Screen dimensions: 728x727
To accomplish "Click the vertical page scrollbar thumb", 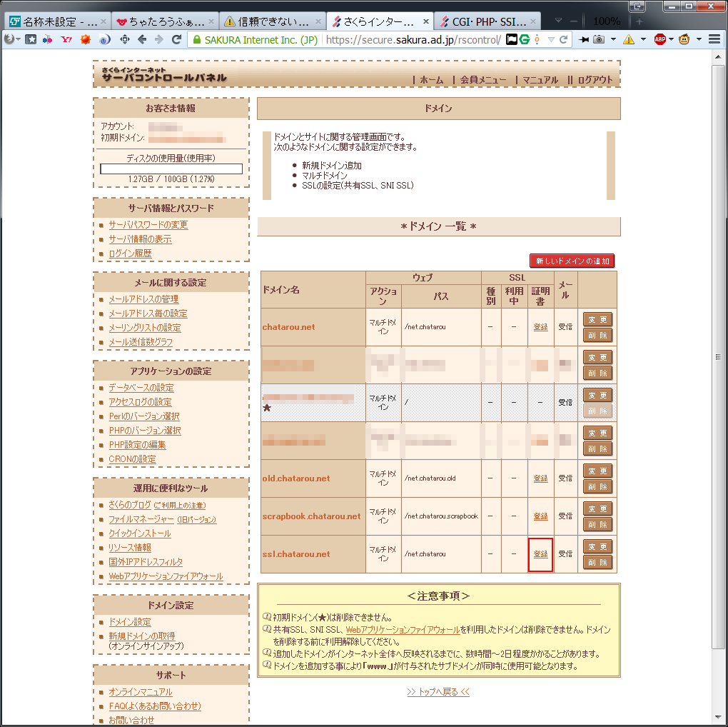I will click(x=718, y=357).
